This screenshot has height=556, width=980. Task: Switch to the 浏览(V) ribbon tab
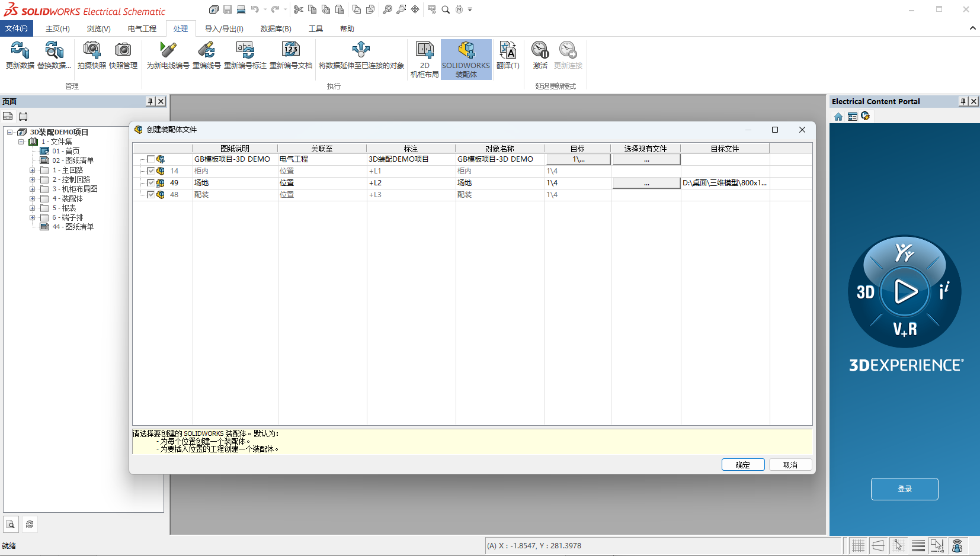[98, 28]
